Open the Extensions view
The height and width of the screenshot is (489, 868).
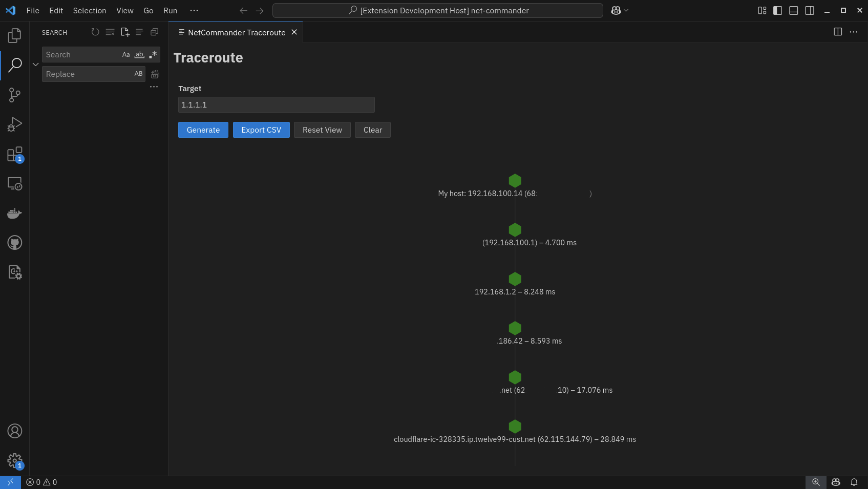pyautogui.click(x=14, y=155)
